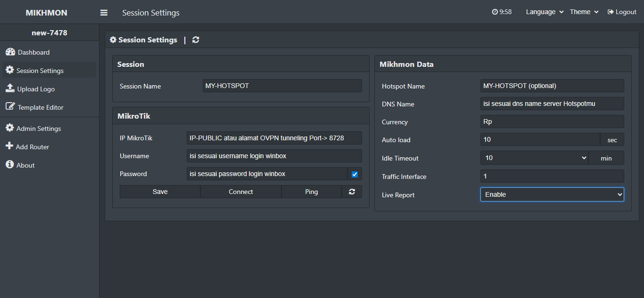This screenshot has width=644, height=298.
Task: Click the About info icon
Action: coord(9,165)
